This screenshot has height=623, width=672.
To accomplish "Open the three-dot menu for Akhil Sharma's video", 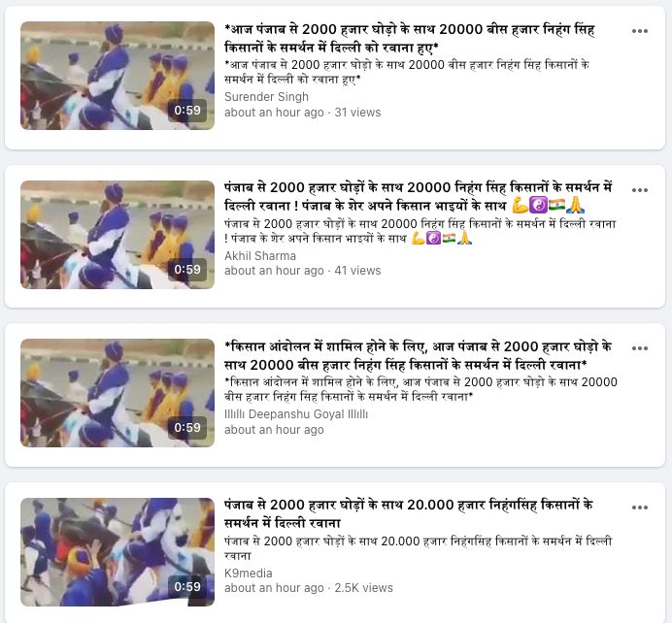I will pyautogui.click(x=639, y=190).
